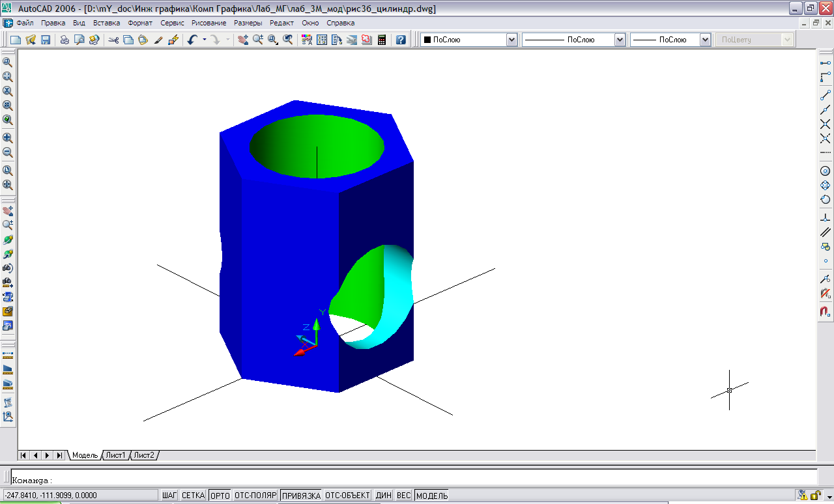The width and height of the screenshot is (834, 504).
Task: Toggle ОРТО orthogonal mode
Action: [220, 496]
